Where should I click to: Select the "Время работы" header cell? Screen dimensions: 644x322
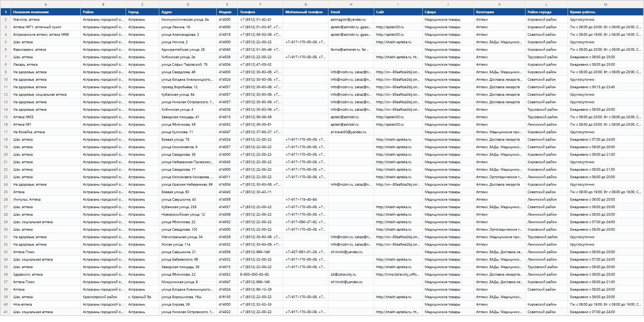[x=606, y=12]
